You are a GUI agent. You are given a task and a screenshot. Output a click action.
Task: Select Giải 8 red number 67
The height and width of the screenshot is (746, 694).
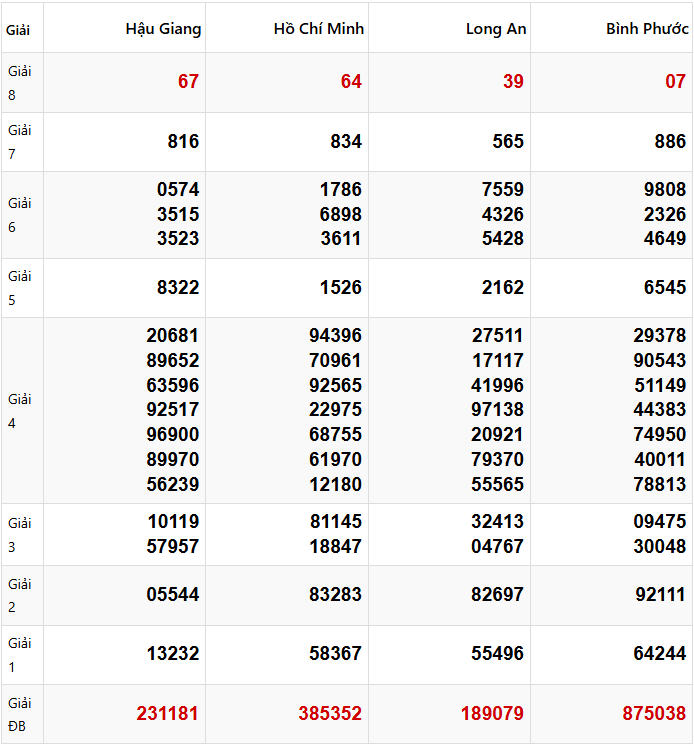pos(188,81)
